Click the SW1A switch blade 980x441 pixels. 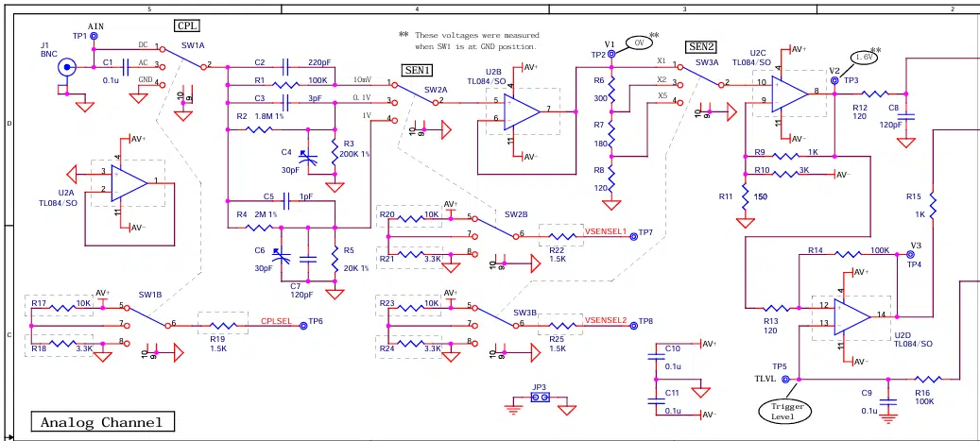pos(183,57)
